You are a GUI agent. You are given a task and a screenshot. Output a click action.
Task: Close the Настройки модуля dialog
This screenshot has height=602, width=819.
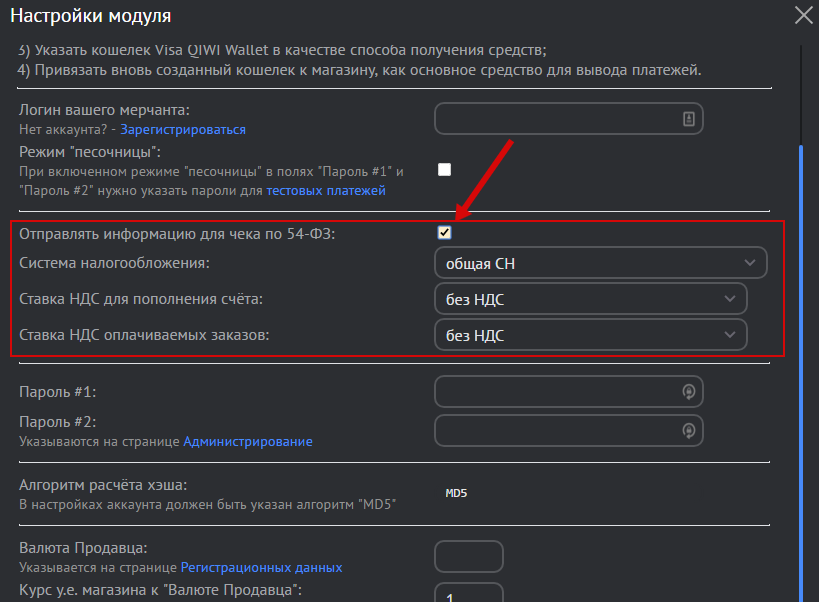pyautogui.click(x=803, y=15)
